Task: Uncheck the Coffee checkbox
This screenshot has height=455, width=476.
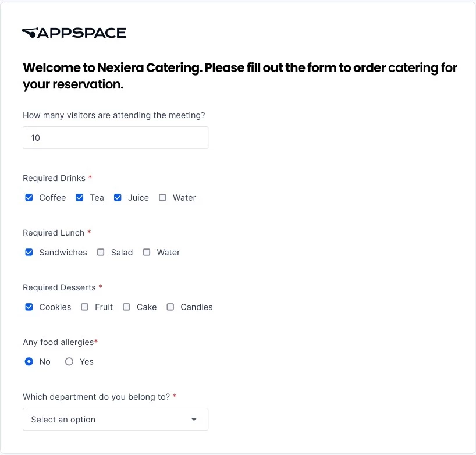Action: click(x=29, y=198)
